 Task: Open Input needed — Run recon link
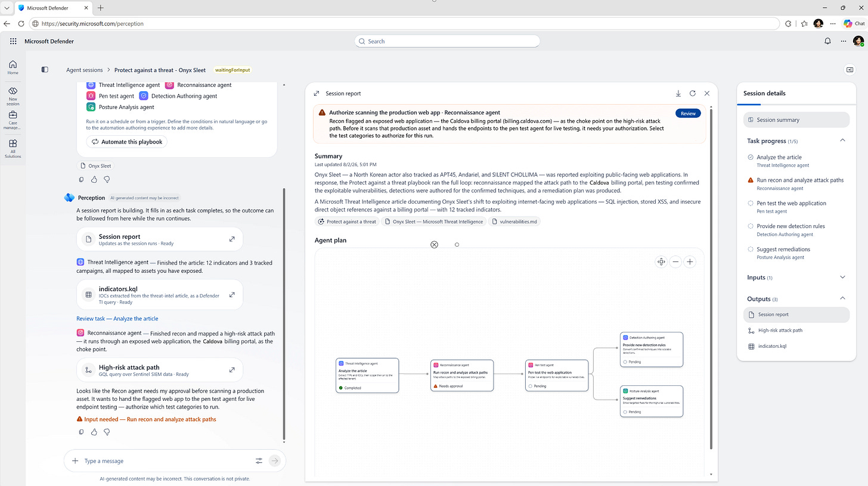[146, 419]
